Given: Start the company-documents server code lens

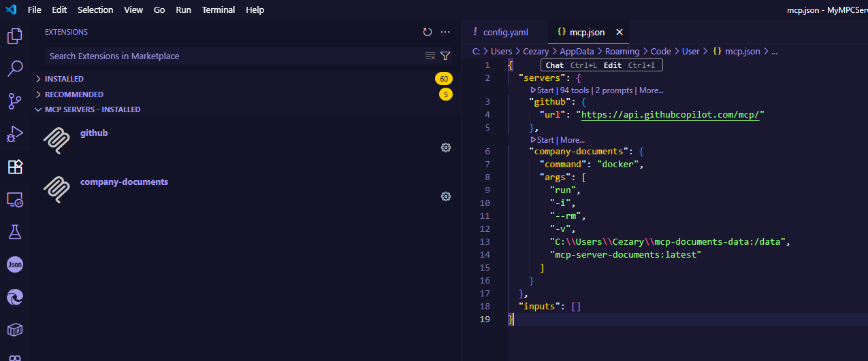Looking at the screenshot, I should coord(542,140).
